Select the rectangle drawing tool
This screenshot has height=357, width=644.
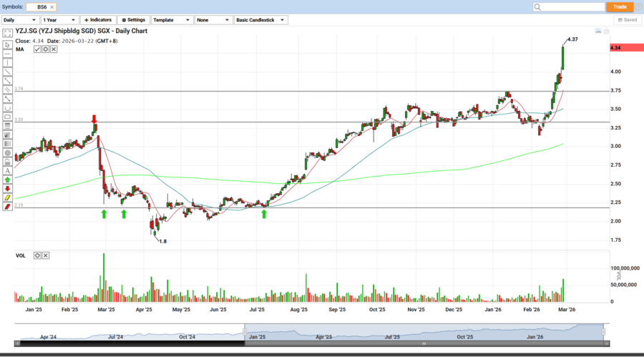7,117
